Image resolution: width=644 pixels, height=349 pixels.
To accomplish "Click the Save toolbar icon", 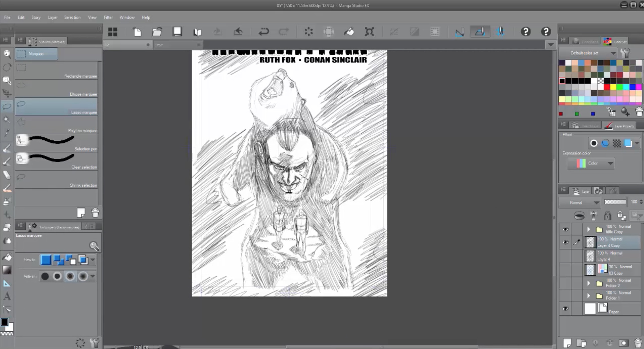I will click(177, 32).
